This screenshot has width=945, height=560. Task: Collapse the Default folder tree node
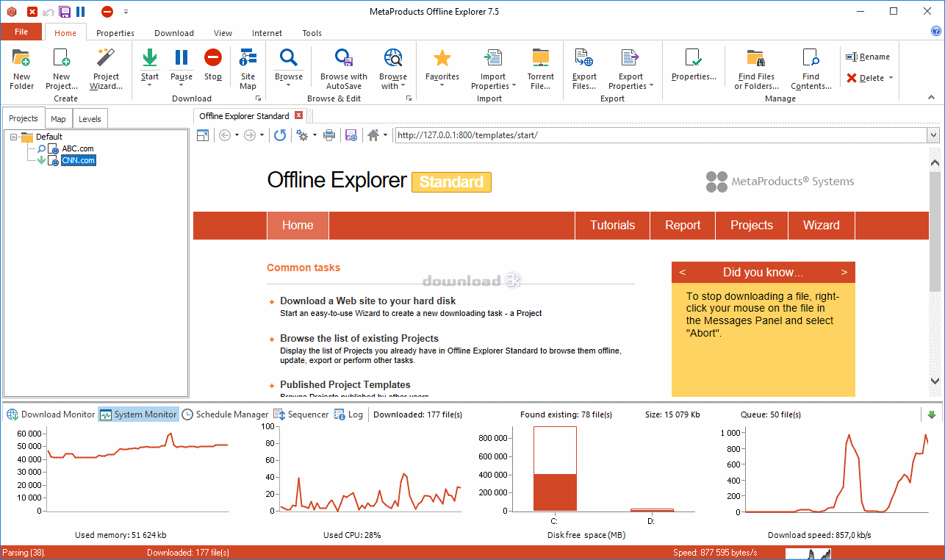[x=14, y=137]
